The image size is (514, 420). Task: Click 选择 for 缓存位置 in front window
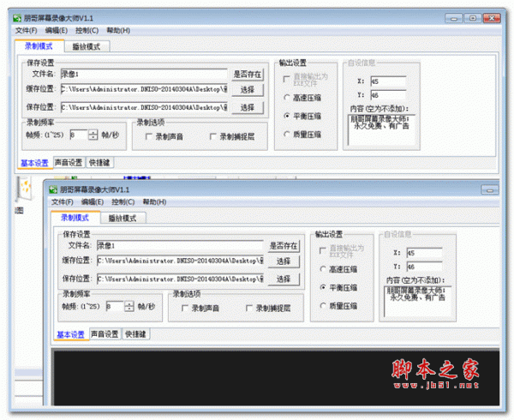284,261
